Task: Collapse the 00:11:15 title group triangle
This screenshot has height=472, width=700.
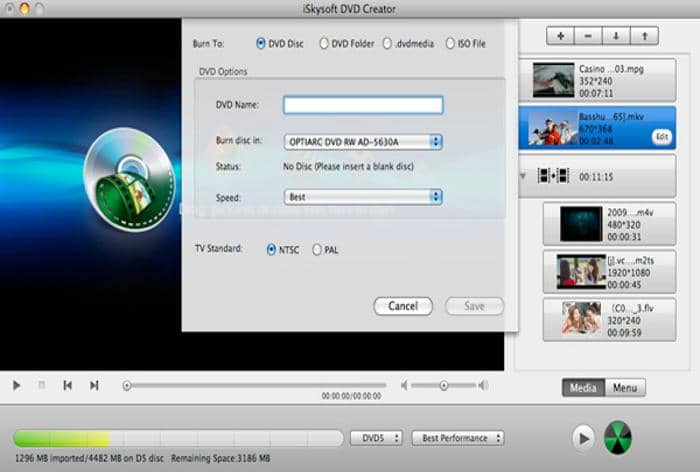Action: pos(523,176)
